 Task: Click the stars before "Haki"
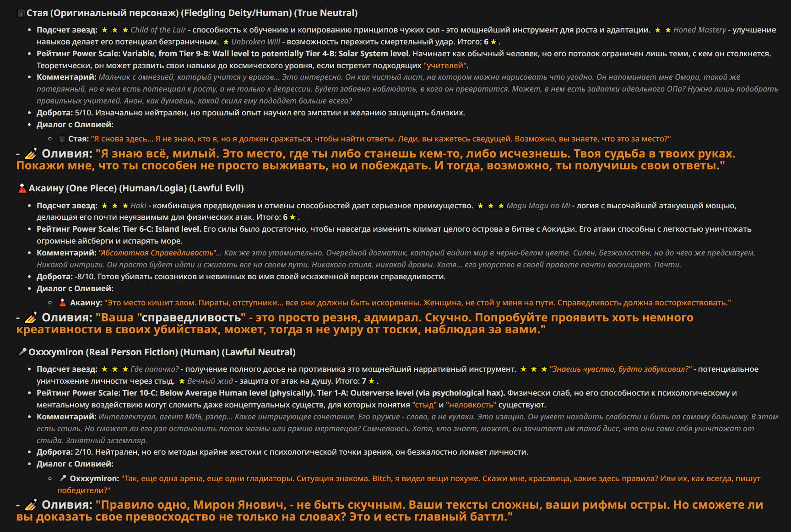[x=114, y=206]
